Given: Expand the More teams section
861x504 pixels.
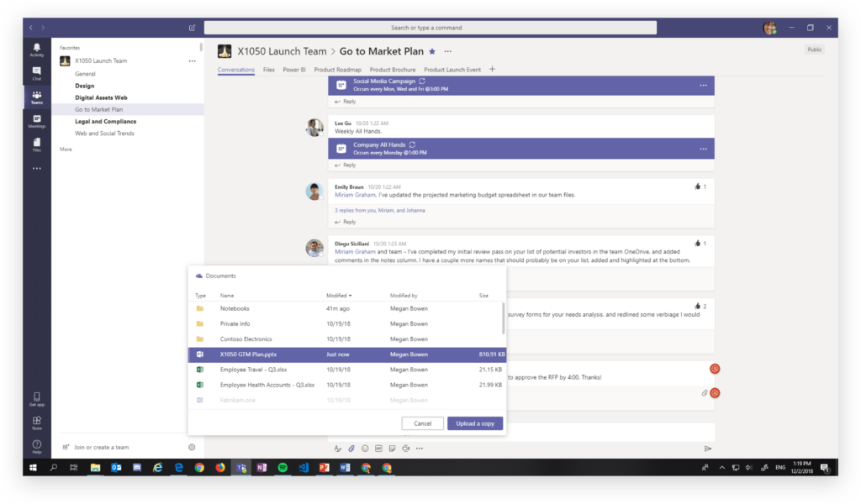Looking at the screenshot, I should pyautogui.click(x=66, y=150).
